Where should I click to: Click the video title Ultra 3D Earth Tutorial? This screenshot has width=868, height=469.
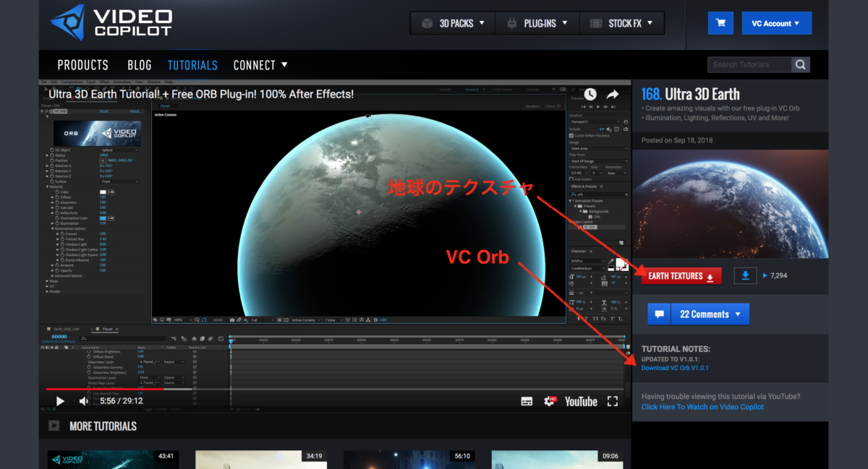202,94
